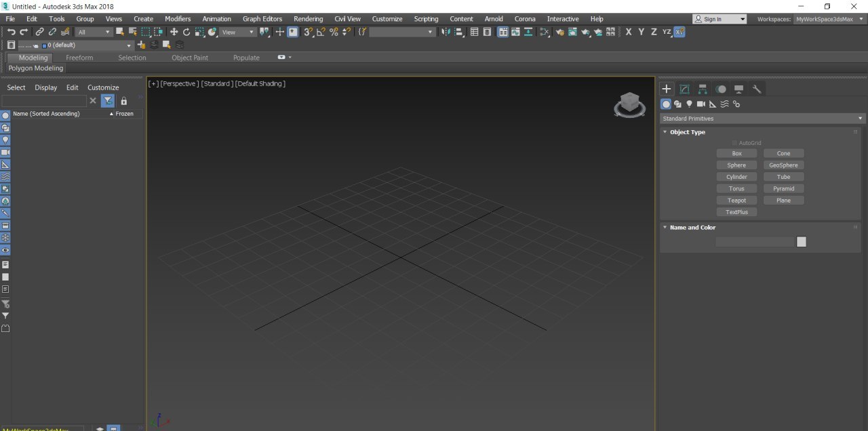Switch to Cameras category icon
Image resolution: width=868 pixels, height=431 pixels.
coord(701,104)
